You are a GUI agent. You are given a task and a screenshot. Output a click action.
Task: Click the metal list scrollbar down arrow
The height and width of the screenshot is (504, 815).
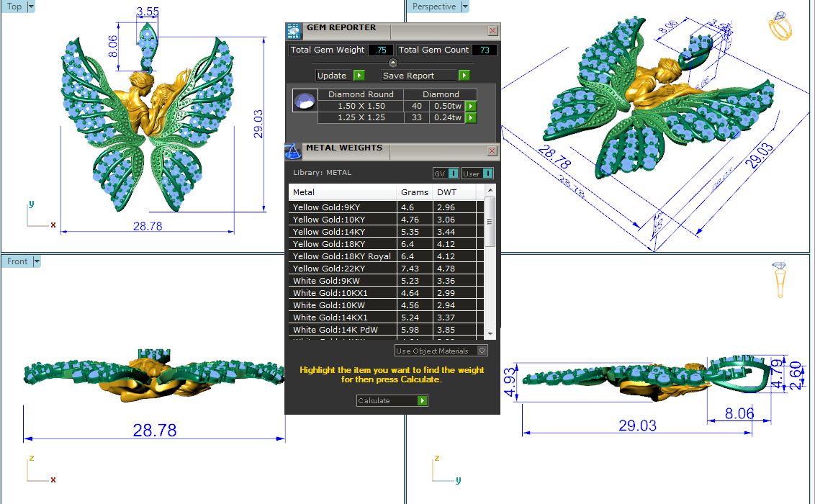coord(490,333)
